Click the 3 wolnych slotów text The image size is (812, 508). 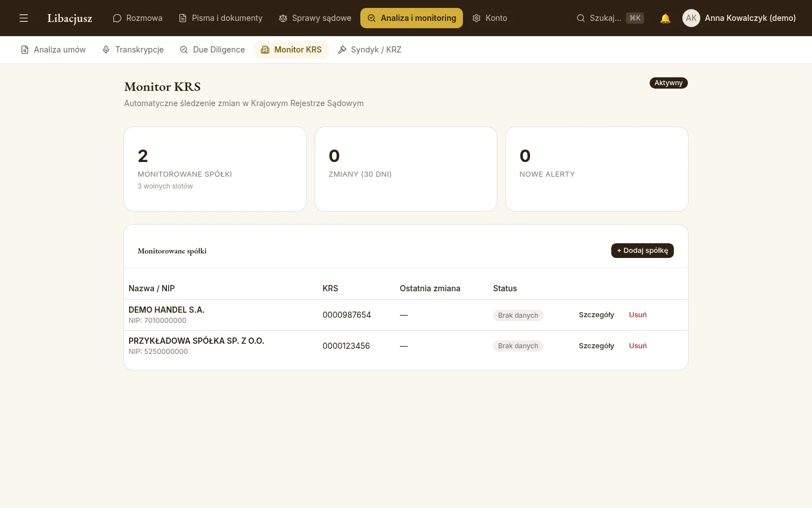(165, 186)
